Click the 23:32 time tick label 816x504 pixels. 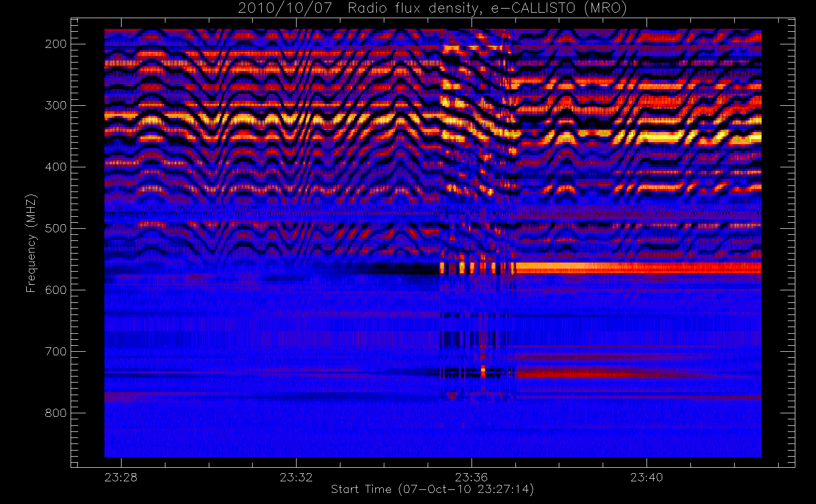(x=296, y=477)
